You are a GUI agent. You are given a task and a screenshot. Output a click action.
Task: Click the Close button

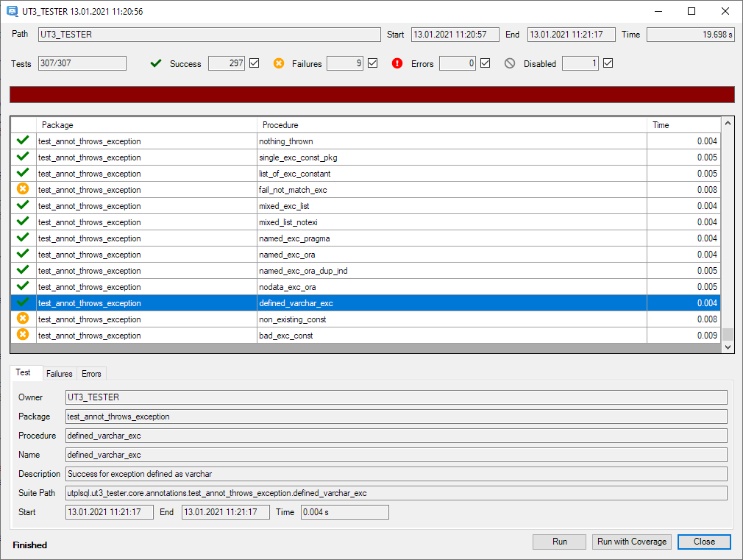pyautogui.click(x=703, y=542)
